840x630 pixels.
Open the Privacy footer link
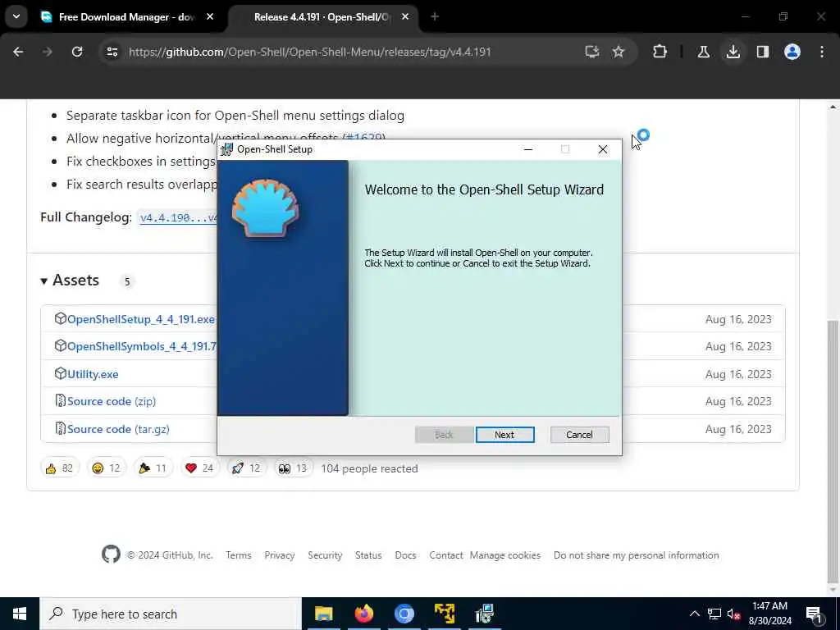(x=280, y=555)
